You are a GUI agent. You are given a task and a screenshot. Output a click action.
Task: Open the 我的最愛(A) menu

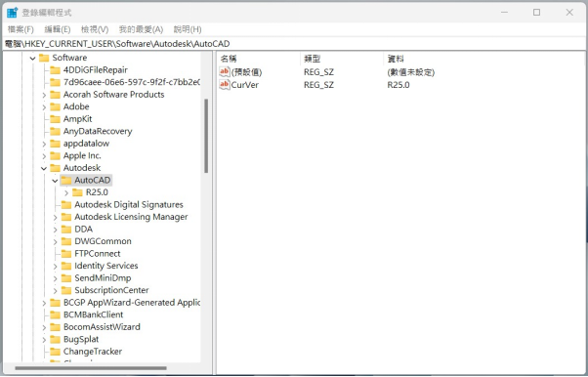pyautogui.click(x=141, y=29)
